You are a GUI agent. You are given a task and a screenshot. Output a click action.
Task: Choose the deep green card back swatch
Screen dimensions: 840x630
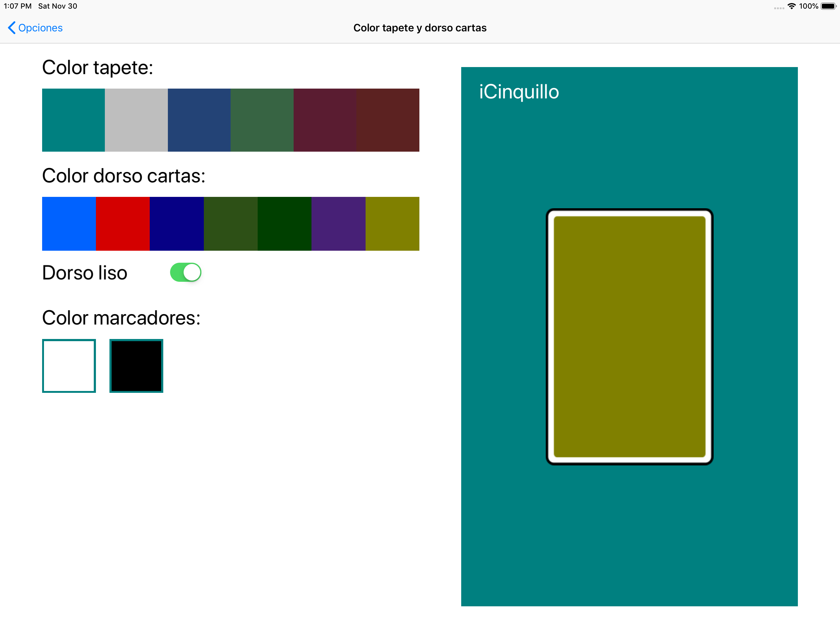(x=284, y=223)
